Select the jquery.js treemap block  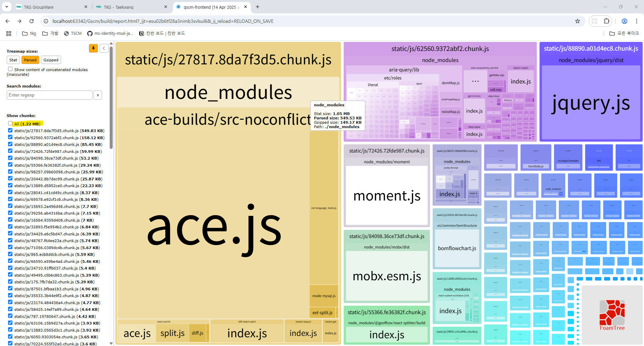(591, 102)
